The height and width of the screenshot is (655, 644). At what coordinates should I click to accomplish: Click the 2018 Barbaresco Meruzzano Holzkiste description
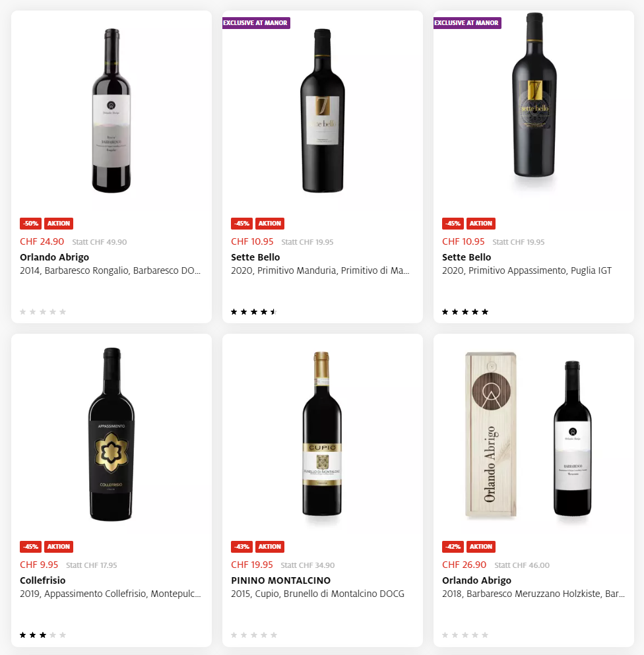coord(533,594)
